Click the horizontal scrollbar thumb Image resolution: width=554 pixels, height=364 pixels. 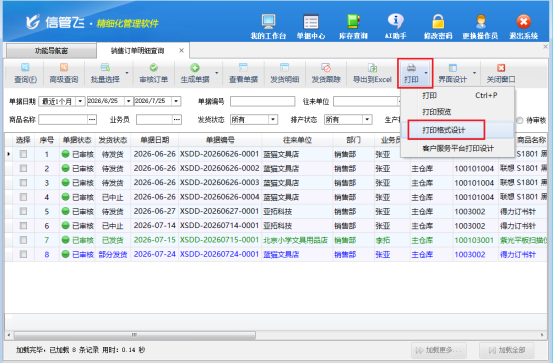135,335
